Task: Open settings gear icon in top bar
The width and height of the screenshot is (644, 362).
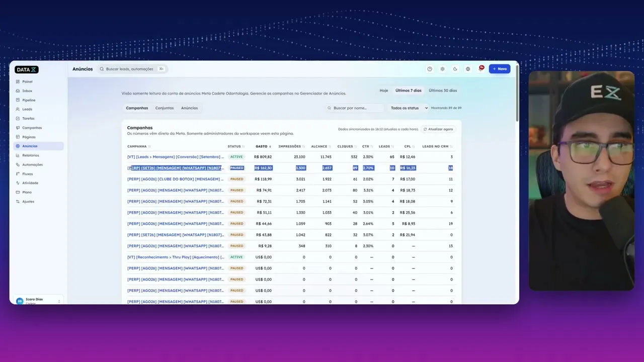Action: point(443,69)
